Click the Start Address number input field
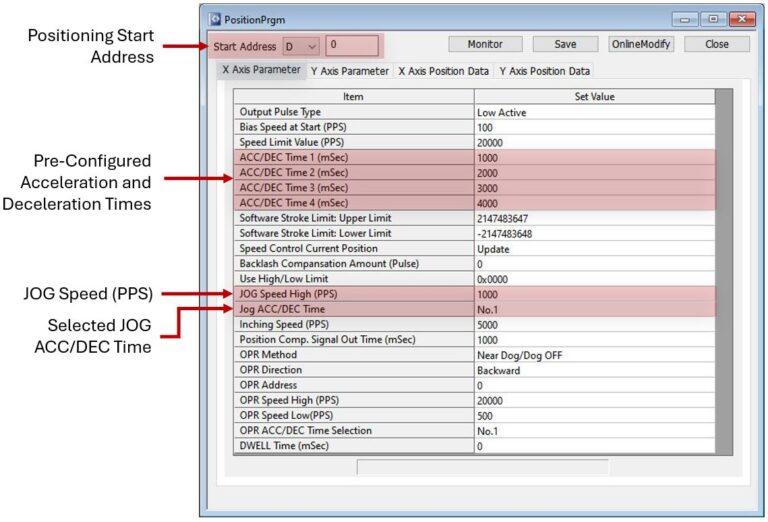 point(352,45)
